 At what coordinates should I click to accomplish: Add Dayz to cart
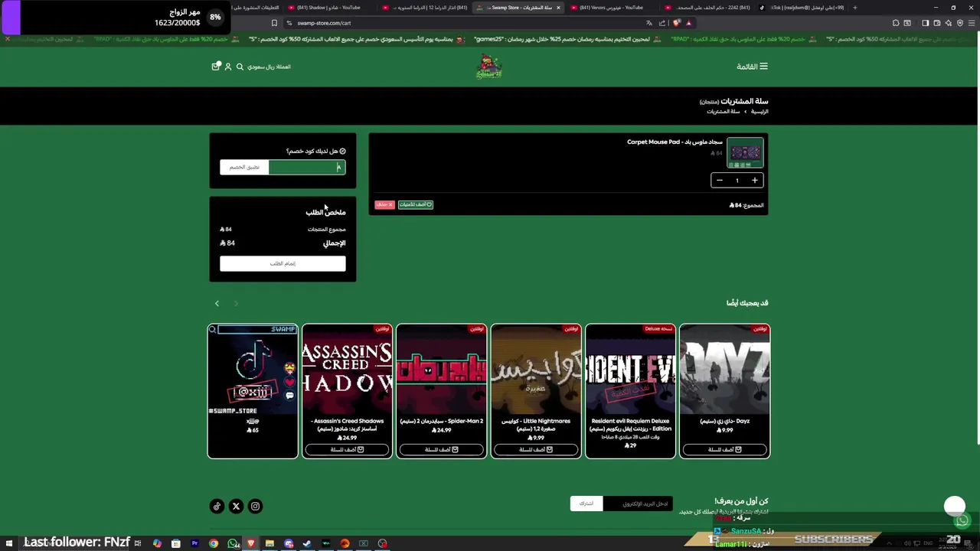[x=724, y=449]
